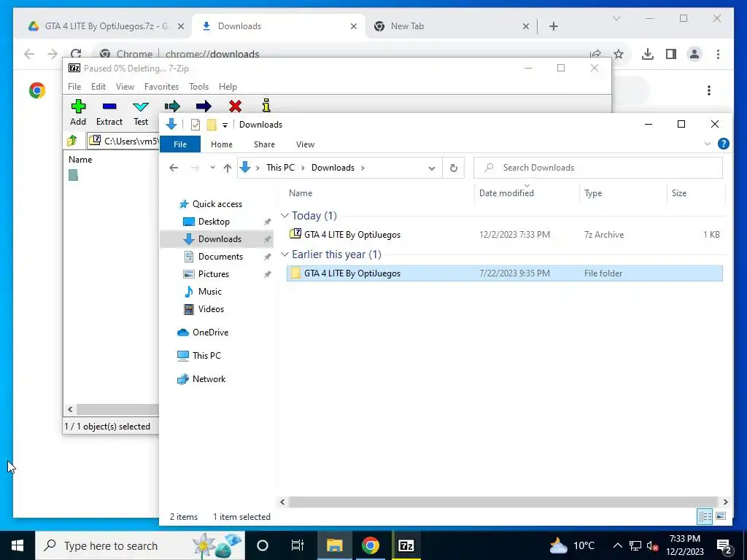The image size is (747, 560).
Task: Open 7-Zip from the taskbar
Action: point(406,545)
